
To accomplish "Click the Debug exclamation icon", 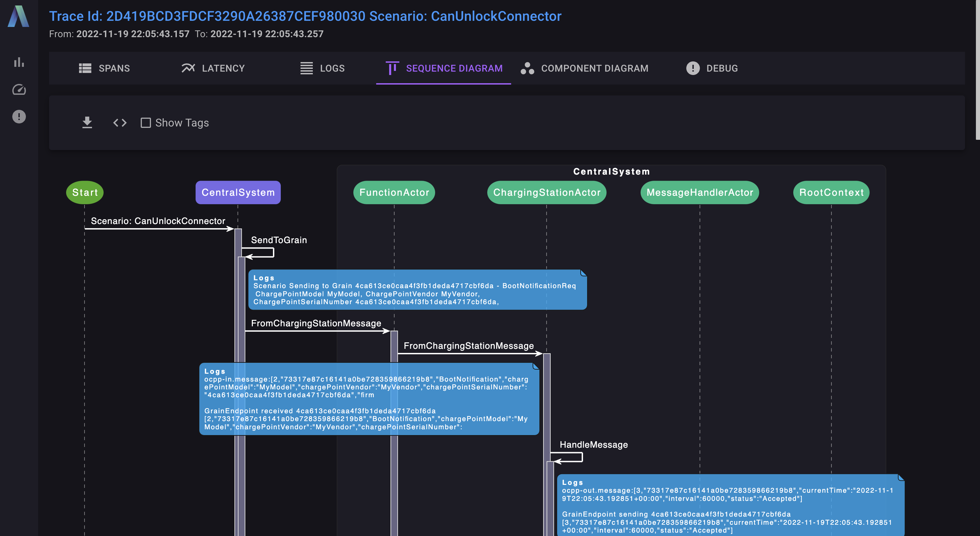I will 693,68.
